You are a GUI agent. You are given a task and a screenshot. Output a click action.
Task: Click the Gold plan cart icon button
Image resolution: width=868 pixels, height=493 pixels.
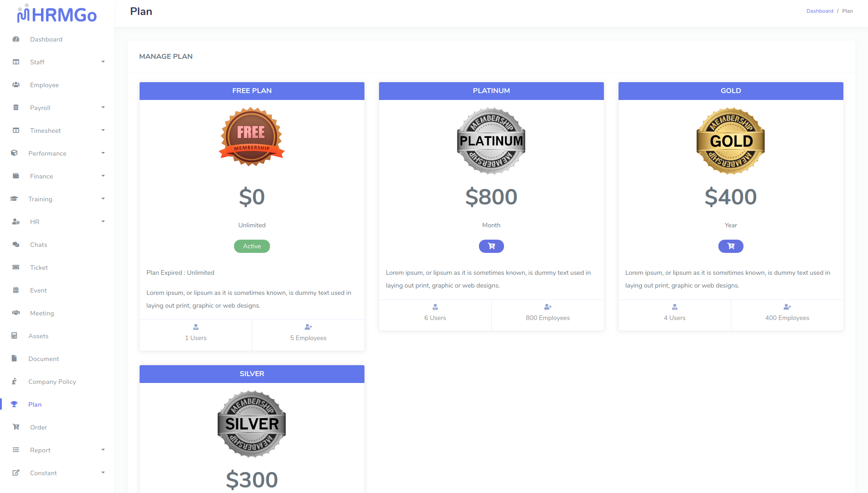click(731, 246)
